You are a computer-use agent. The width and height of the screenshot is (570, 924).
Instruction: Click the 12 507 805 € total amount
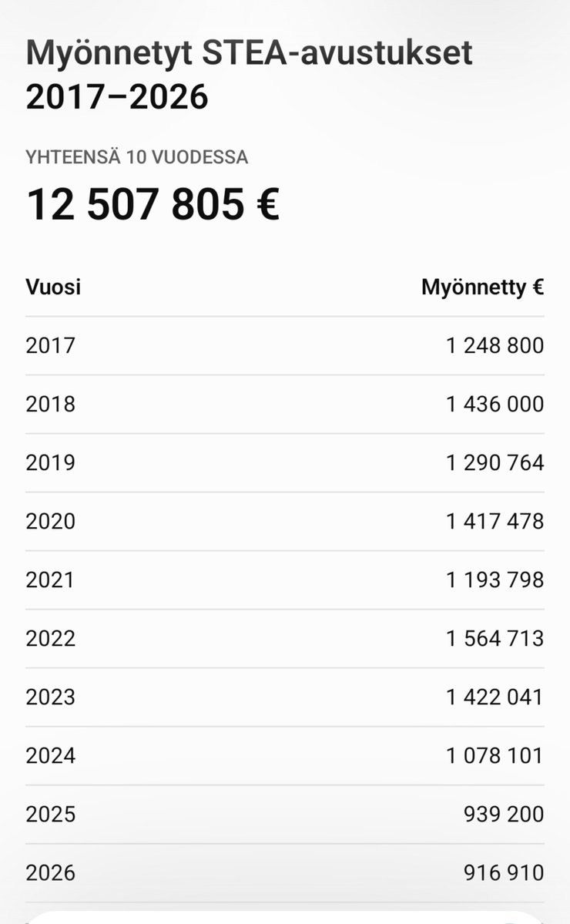tap(153, 204)
